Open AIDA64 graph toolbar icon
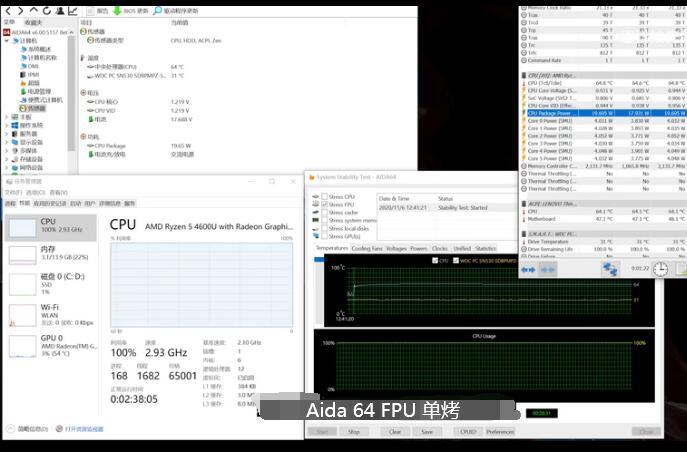687x452 pixels. point(73,11)
